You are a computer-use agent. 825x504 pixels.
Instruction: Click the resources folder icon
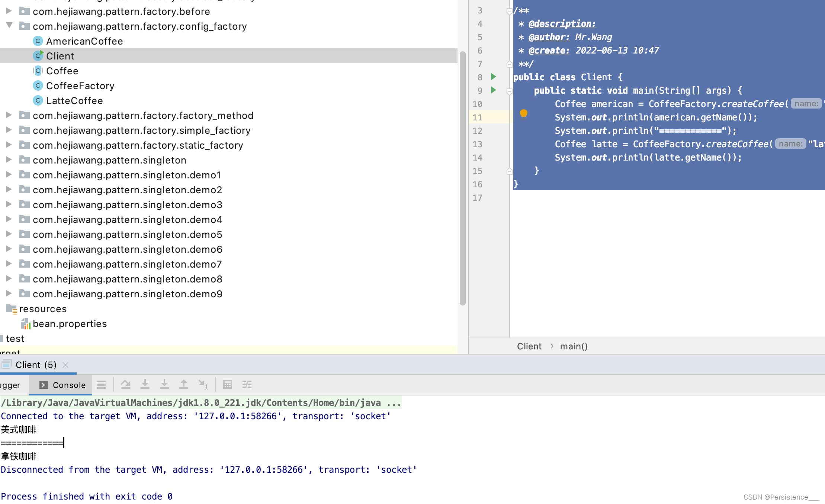[12, 309]
